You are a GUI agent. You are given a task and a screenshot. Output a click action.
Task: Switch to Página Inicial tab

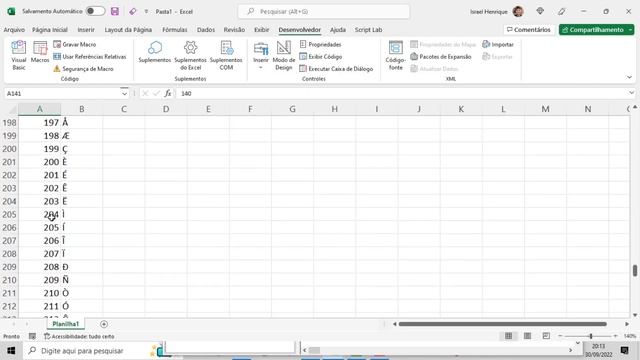point(50,30)
